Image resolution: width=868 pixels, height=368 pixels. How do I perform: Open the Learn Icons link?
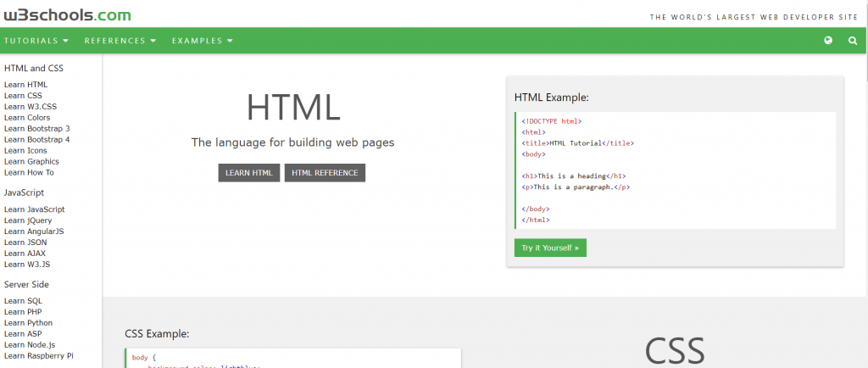[x=25, y=151]
